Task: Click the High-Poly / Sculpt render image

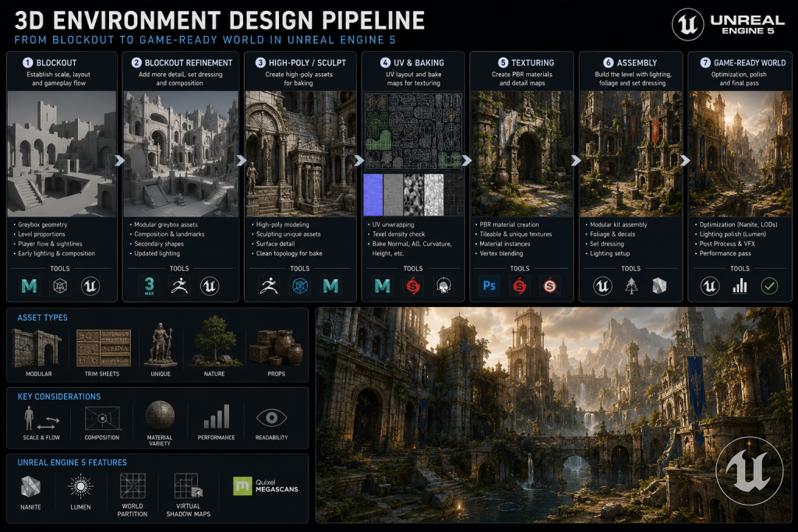Action: point(300,154)
